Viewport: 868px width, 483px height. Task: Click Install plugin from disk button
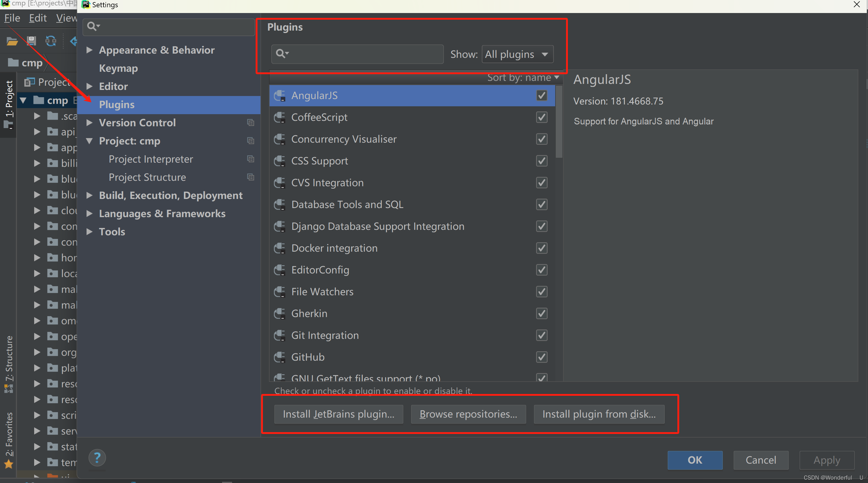click(x=599, y=414)
